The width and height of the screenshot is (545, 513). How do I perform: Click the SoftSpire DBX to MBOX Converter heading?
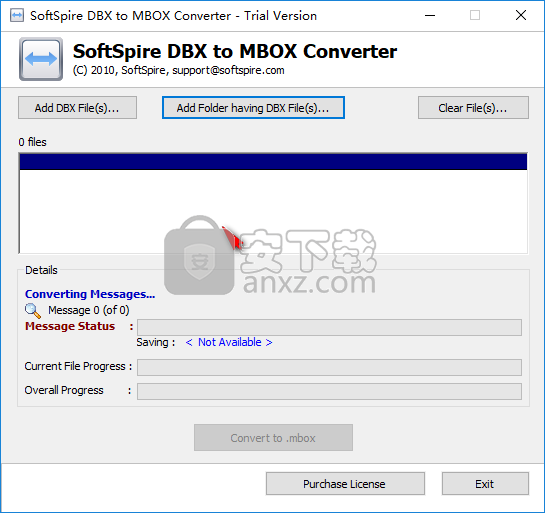[x=235, y=51]
